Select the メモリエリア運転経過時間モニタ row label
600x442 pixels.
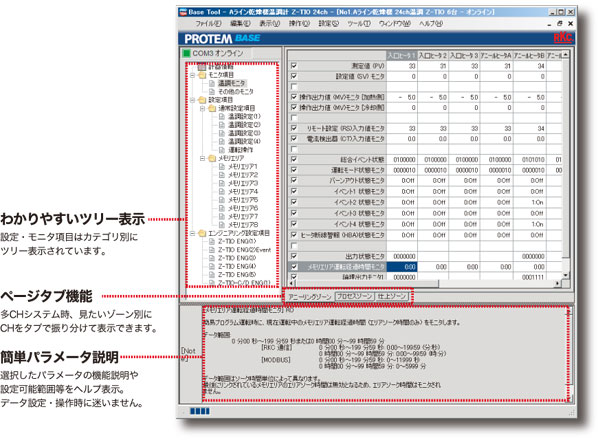click(346, 267)
